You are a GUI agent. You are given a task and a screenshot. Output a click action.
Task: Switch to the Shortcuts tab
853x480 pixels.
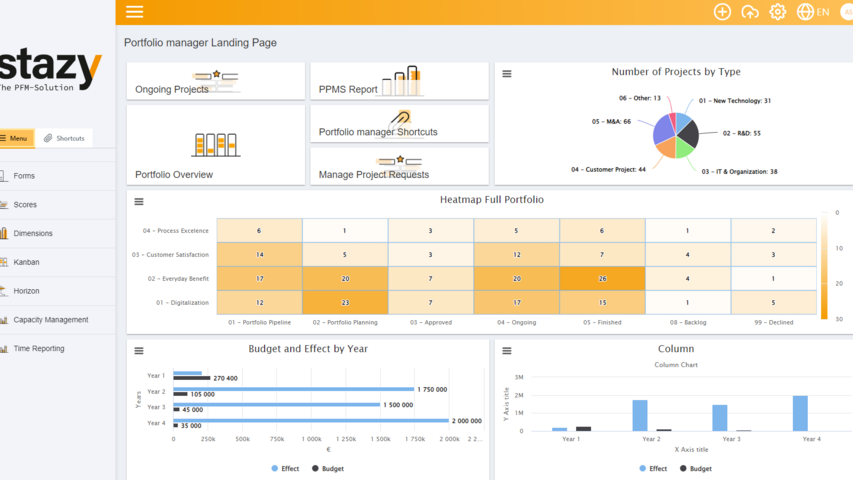tap(65, 138)
